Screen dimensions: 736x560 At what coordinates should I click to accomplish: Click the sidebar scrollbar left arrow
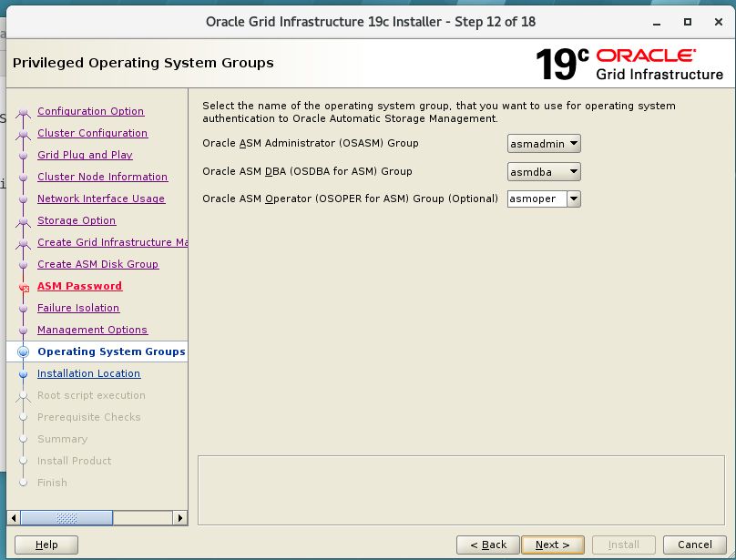[x=14, y=518]
